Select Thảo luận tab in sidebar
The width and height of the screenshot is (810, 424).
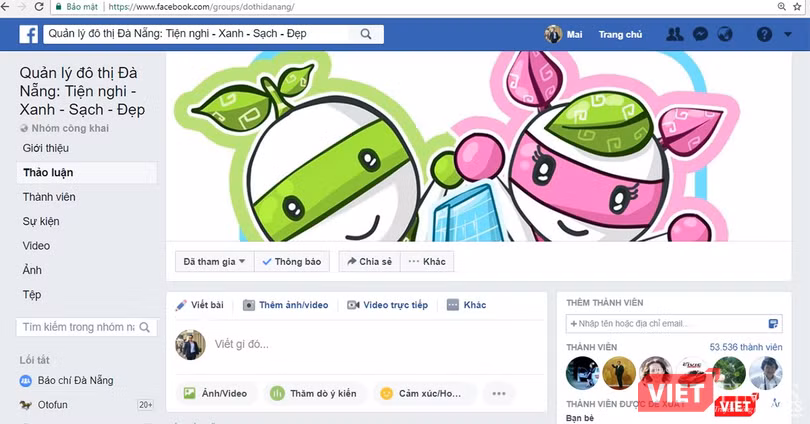pyautogui.click(x=86, y=172)
